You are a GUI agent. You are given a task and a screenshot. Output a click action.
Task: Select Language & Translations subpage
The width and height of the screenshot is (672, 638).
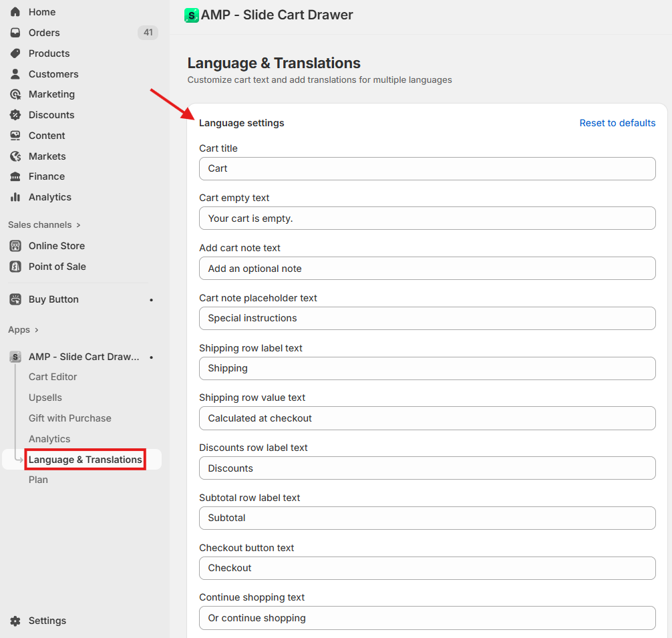[x=86, y=460]
